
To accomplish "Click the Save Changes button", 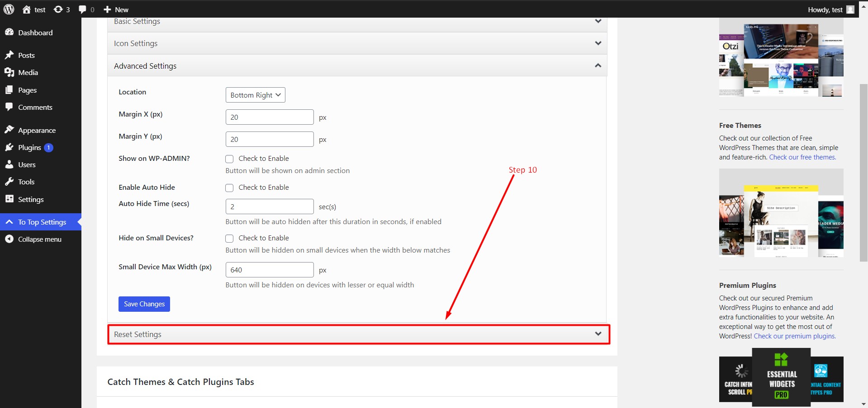I will [144, 304].
